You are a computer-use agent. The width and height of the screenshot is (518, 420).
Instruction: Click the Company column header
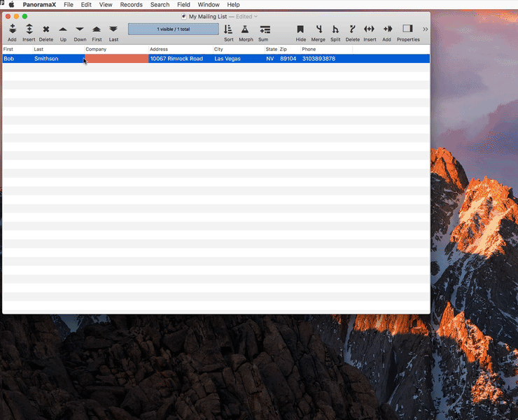[x=116, y=49]
